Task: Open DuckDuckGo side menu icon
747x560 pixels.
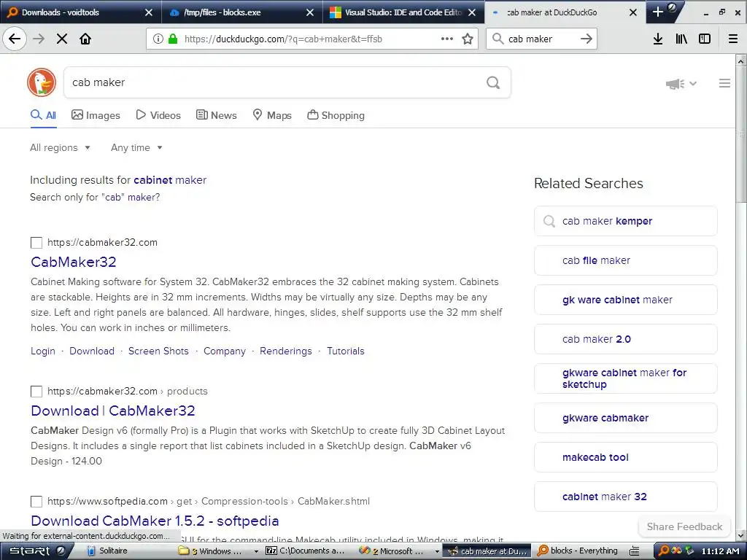Action: tap(724, 83)
